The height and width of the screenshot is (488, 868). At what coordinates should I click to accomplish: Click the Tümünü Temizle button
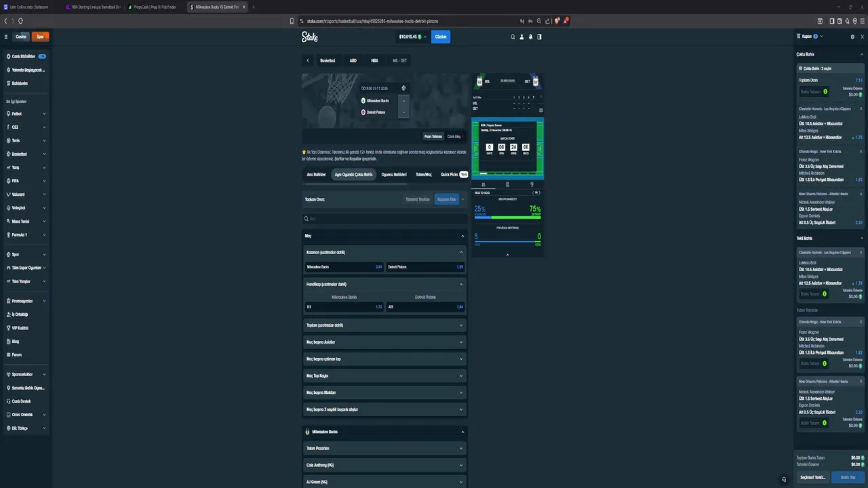(418, 199)
